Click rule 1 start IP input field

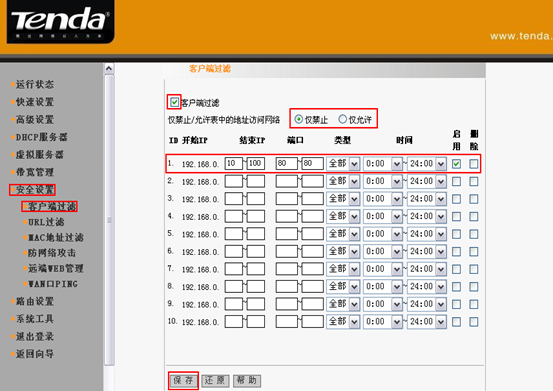(234, 164)
